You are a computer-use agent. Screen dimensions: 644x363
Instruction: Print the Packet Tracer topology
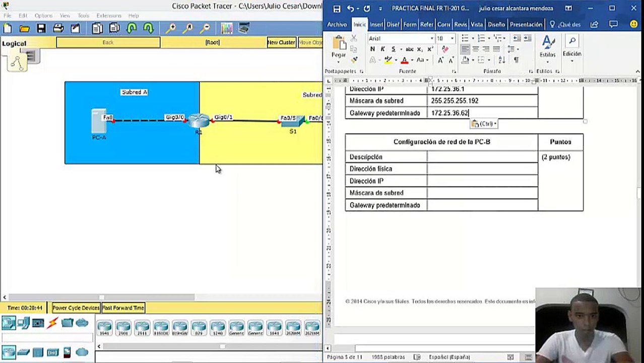click(x=58, y=29)
